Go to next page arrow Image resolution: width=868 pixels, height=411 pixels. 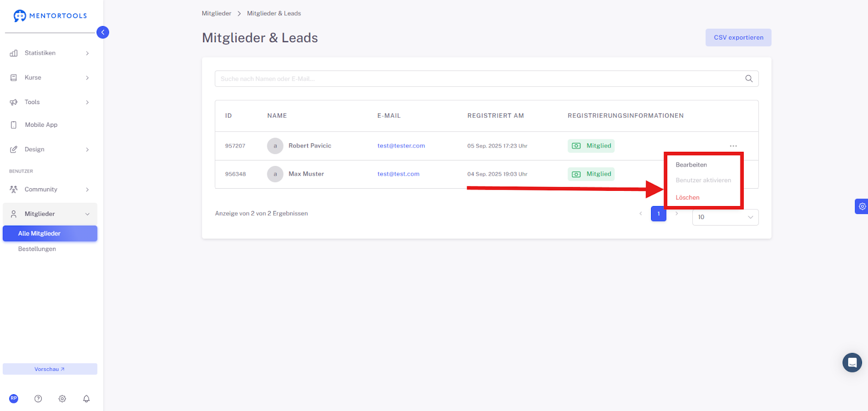[676, 214]
